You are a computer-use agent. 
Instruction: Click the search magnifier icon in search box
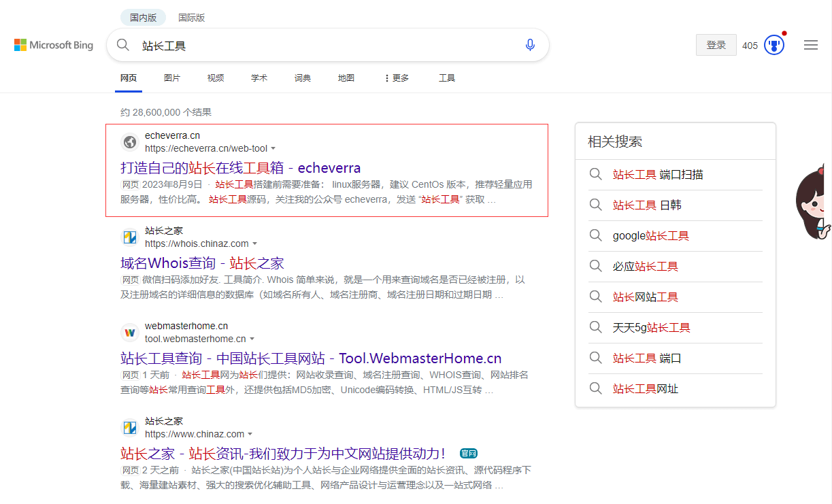tap(123, 46)
